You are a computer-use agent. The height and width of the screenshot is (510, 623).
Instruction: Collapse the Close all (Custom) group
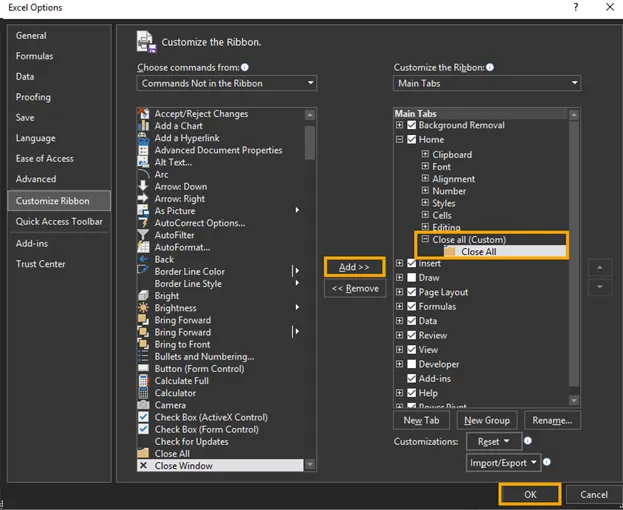point(425,239)
